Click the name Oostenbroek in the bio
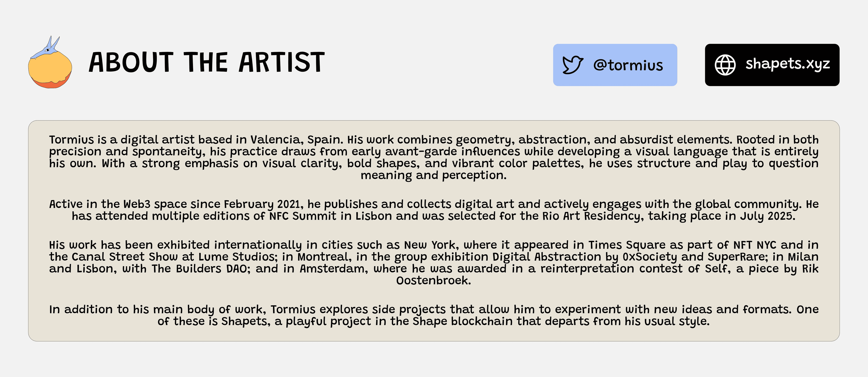The height and width of the screenshot is (377, 868). 433,281
